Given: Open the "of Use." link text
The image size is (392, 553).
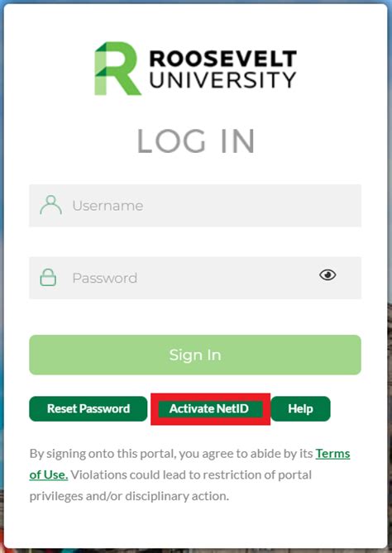Looking at the screenshot, I should point(49,474).
